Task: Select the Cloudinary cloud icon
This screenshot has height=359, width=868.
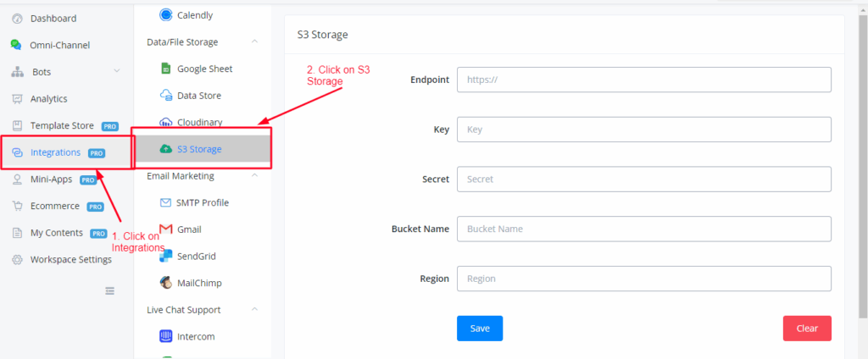Action: pyautogui.click(x=165, y=123)
